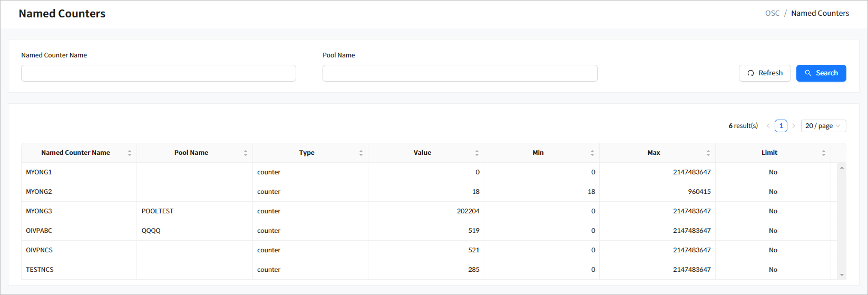Open OSC breadcrumb link
868x295 pixels.
[772, 13]
